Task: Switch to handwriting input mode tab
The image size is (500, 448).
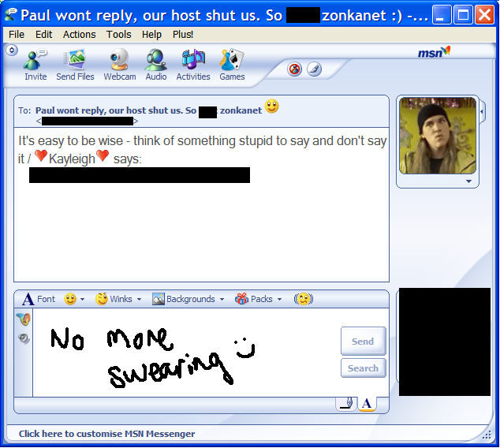Action: [x=346, y=404]
